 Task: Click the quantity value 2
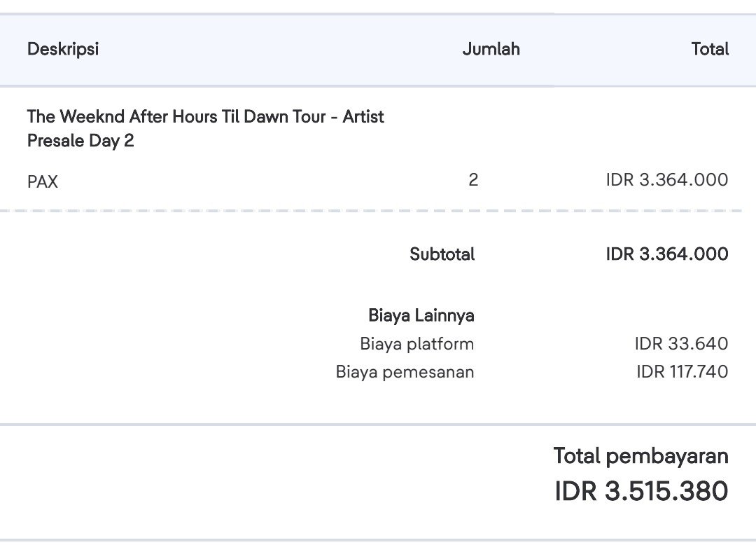tap(473, 180)
